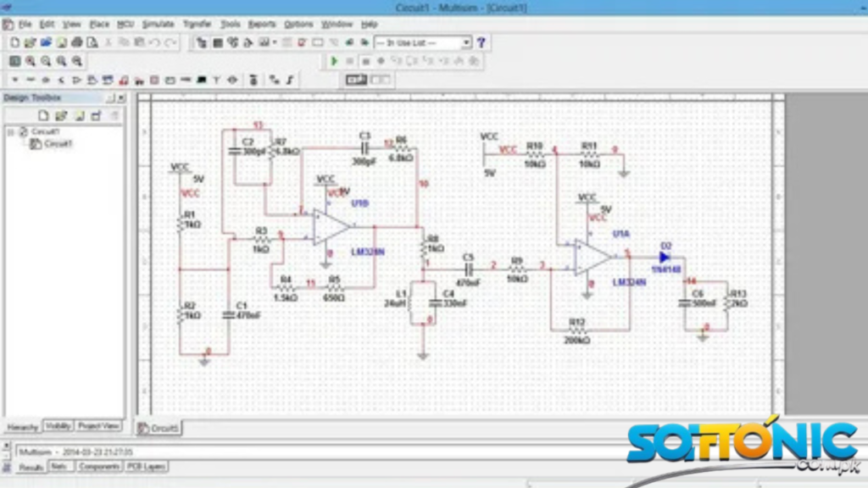The height and width of the screenshot is (488, 868).
Task: Click Open File icon in Design Toolbox
Action: pos(61,115)
